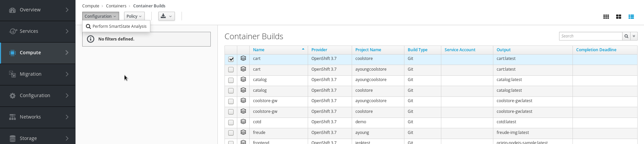Go to Containers breadcrumb link
This screenshot has height=144, width=644.
116,6
